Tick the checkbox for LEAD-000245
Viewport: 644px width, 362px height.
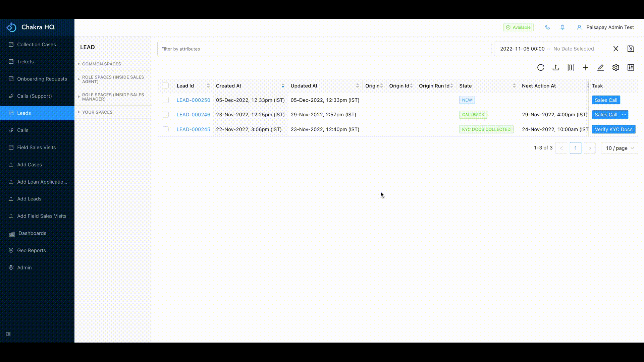point(166,129)
